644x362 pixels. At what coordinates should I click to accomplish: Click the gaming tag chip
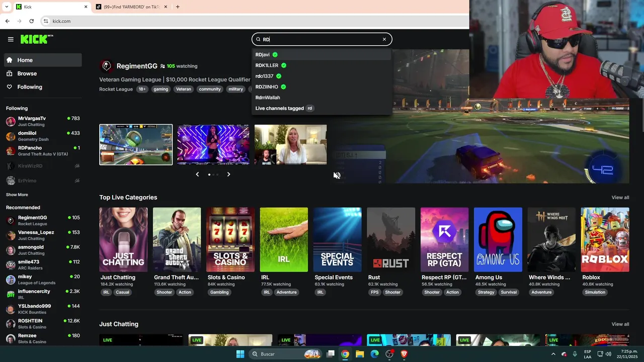[x=161, y=89]
